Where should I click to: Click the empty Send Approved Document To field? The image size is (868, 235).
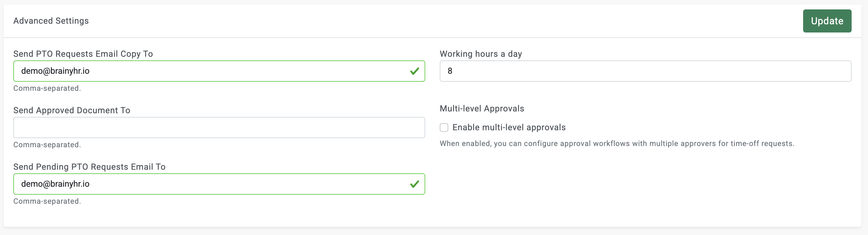219,128
